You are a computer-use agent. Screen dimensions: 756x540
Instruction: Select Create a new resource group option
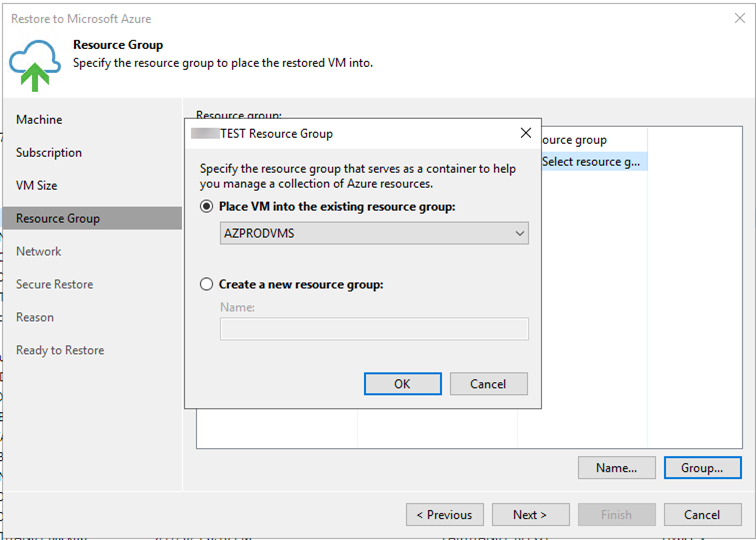pyautogui.click(x=206, y=284)
